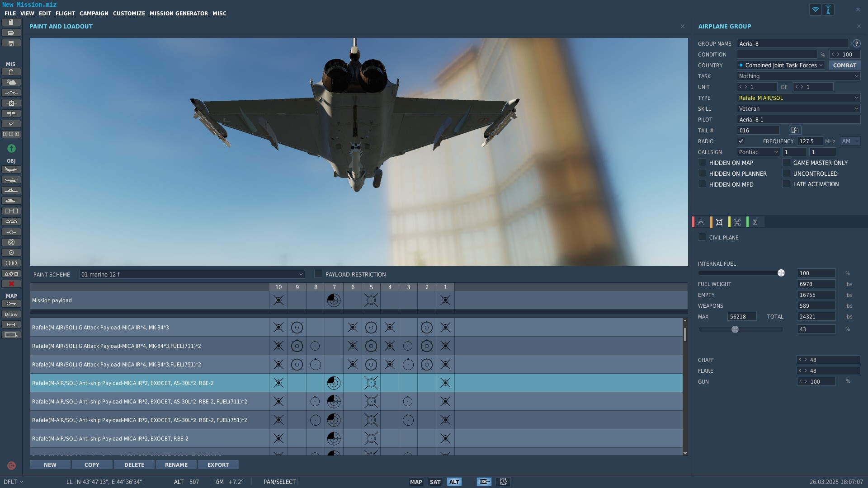Open the Task dropdown showing Nothing
Viewport: 868px width, 488px height.
[x=798, y=76]
